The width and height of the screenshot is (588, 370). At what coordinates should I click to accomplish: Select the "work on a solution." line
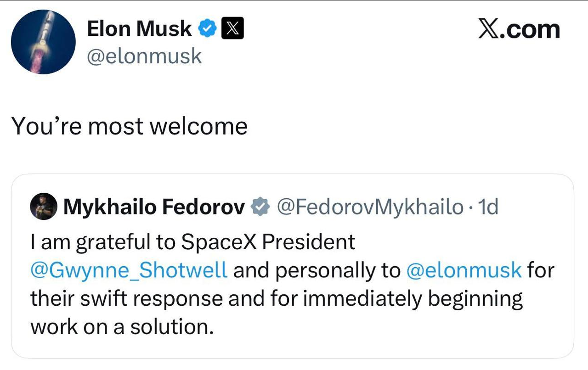coord(122,326)
